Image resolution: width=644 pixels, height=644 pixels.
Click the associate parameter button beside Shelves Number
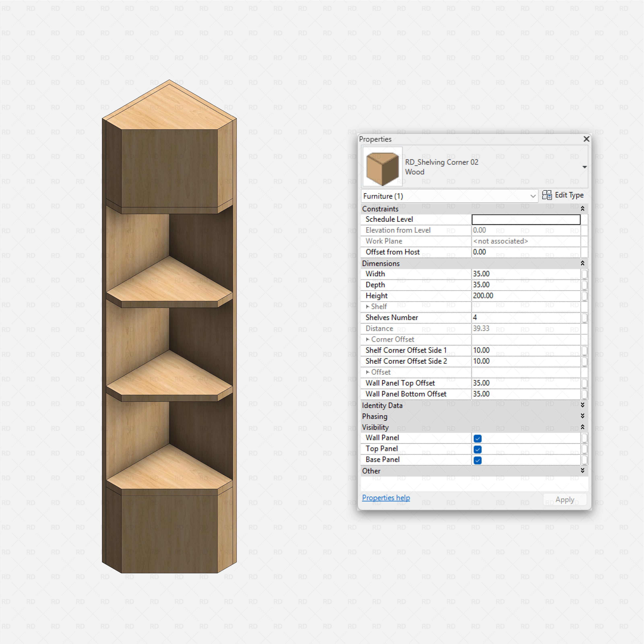point(585,318)
